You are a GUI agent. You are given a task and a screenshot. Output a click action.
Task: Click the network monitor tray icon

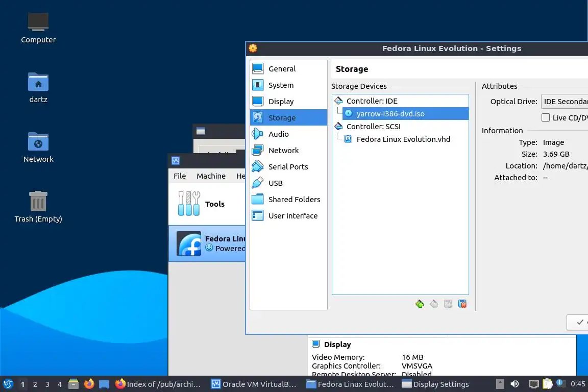(533, 384)
